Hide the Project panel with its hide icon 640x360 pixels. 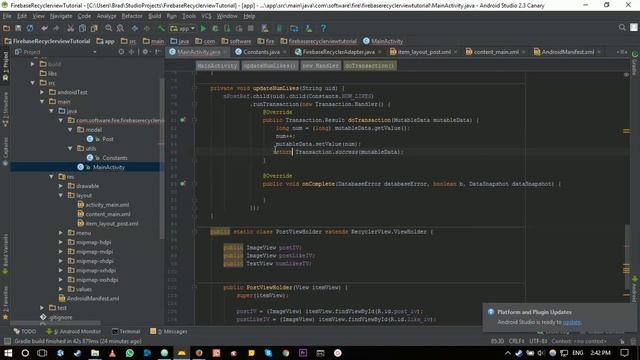158,52
